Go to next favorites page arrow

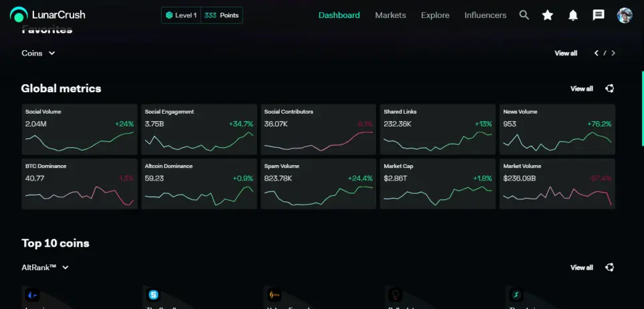(613, 53)
